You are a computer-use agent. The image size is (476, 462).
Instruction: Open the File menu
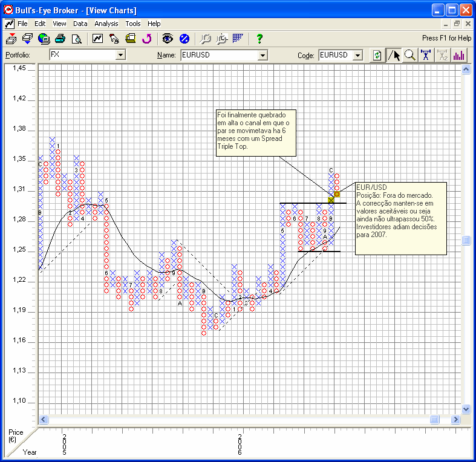(22, 24)
